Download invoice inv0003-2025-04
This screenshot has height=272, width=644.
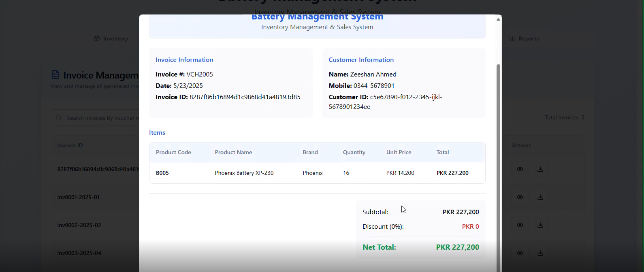(540, 253)
